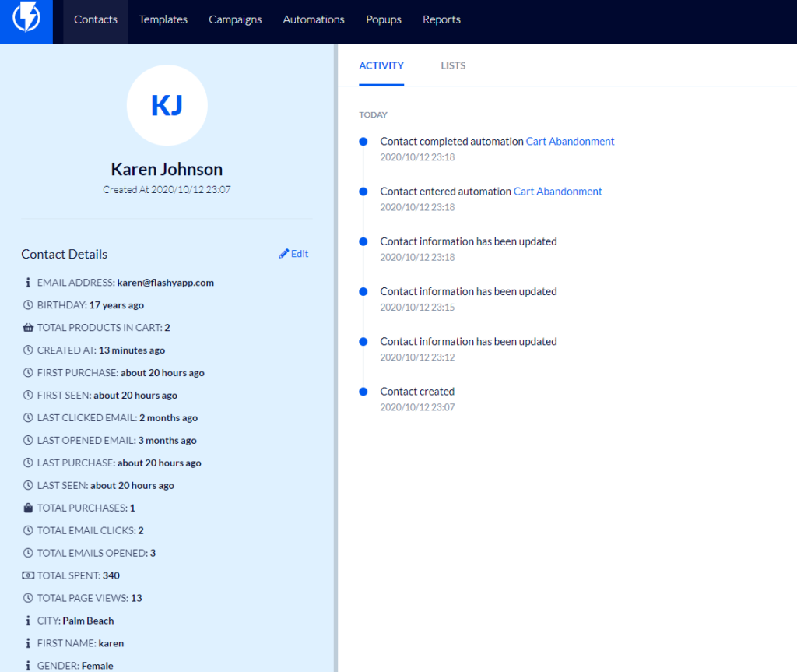Click the clock icon beside BIRTHDAY
This screenshot has height=672, width=797.
tap(28, 304)
